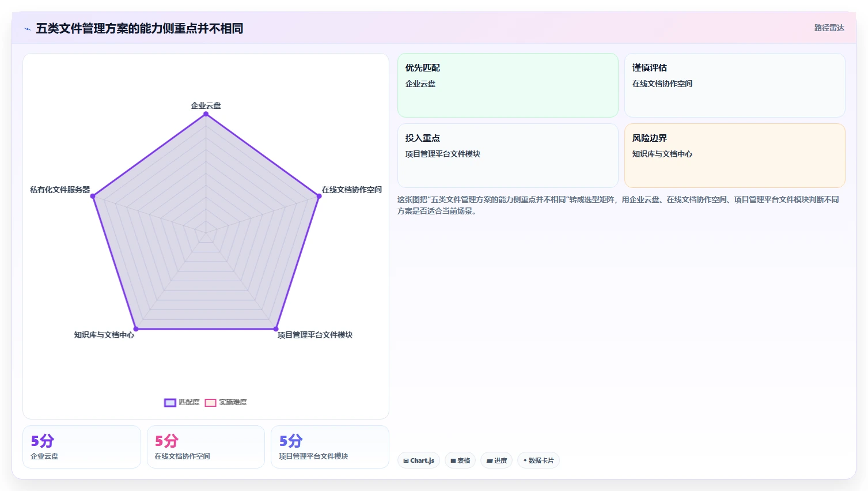Click the 在线文档协作空间 axis label on radar
The height and width of the screenshot is (491, 868).
pos(351,190)
